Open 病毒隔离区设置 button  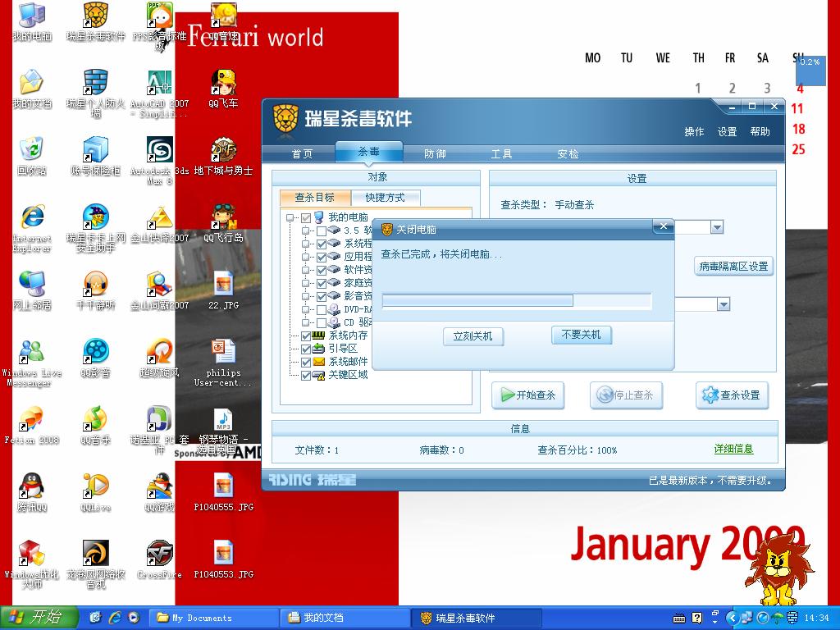[x=733, y=267]
